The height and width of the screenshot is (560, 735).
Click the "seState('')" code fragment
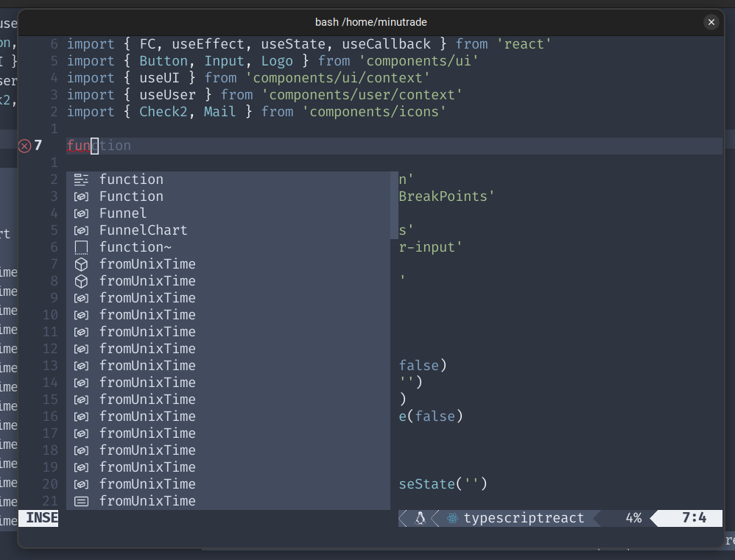coord(443,483)
